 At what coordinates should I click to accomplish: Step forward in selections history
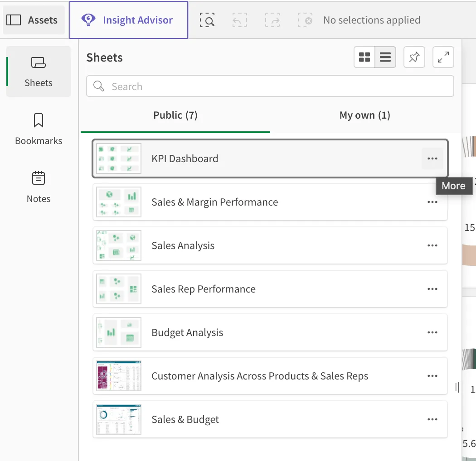point(272,20)
